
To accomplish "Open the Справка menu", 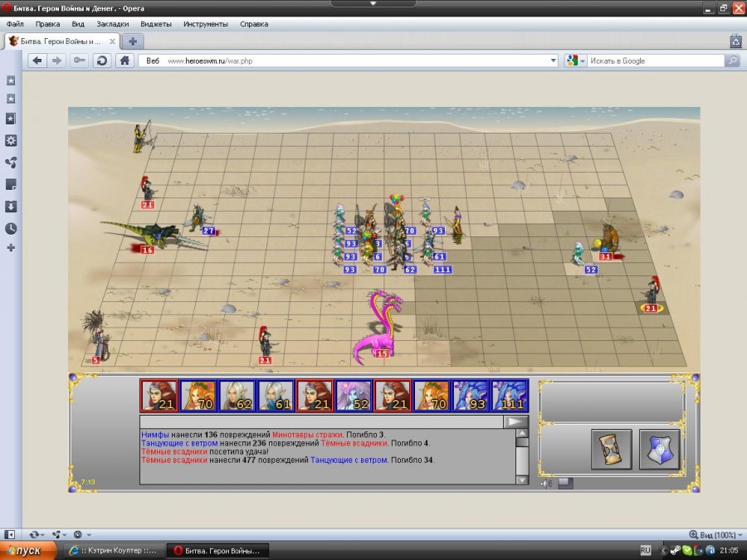I will point(254,24).
